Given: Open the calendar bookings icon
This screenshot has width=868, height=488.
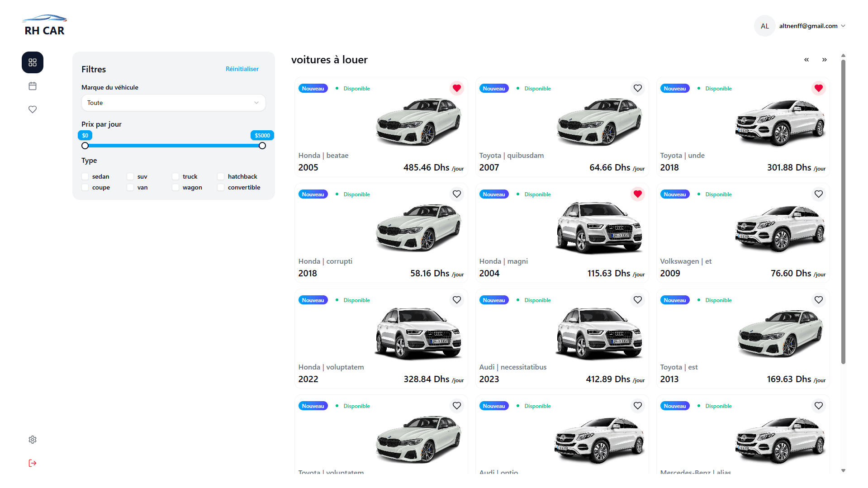Looking at the screenshot, I should [32, 85].
